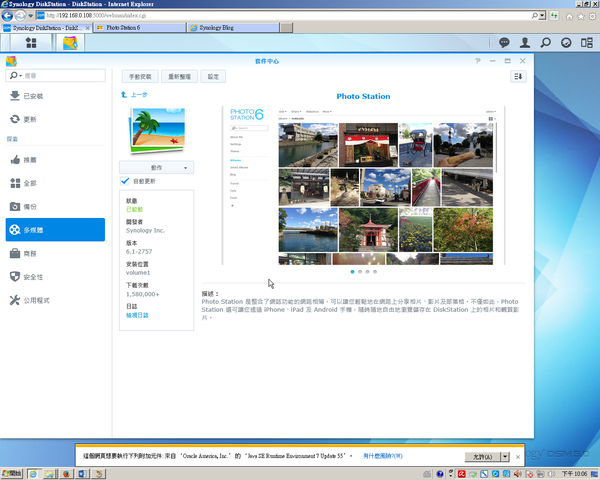Open the user account options icon

[526, 43]
